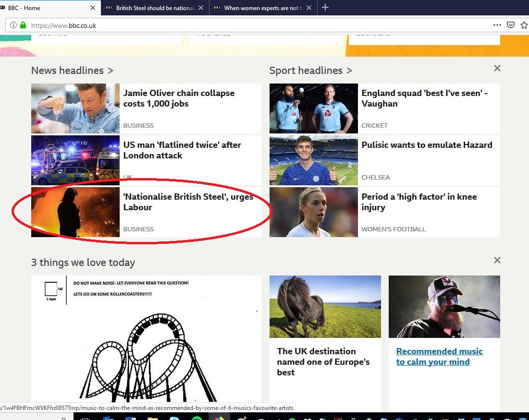Open England squad 'best I've seen' headline
Viewport: 529px width, 420px height.
(x=424, y=98)
